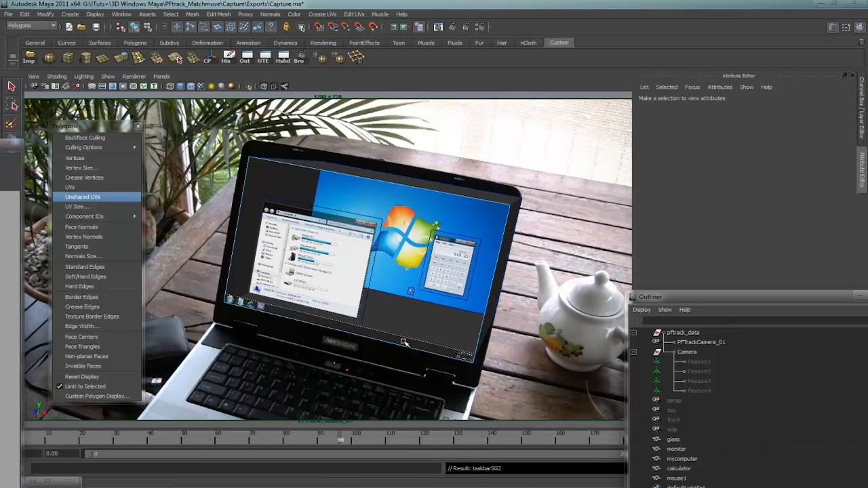Open the Outliner Display menu
The image size is (868, 488).
click(x=642, y=310)
